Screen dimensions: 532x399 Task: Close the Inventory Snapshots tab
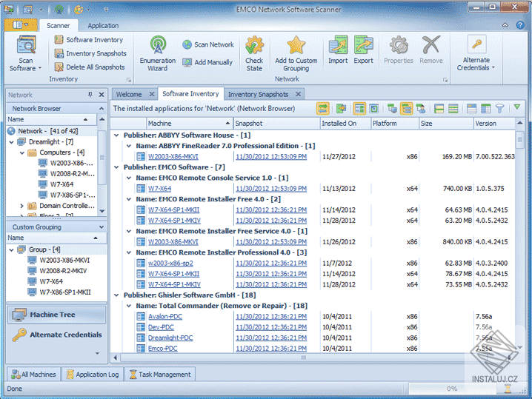point(299,94)
